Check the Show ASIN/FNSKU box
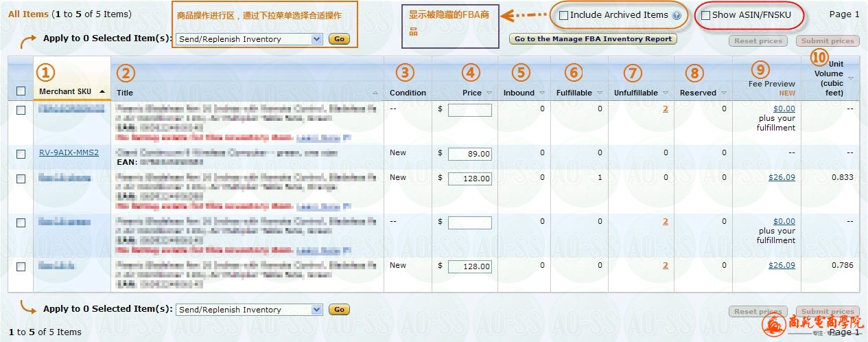The height and width of the screenshot is (342, 868). 705,15
